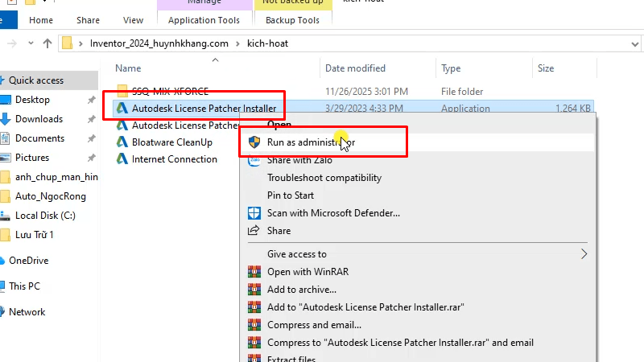Open Local Disk (C:) in sidebar

pos(45,216)
